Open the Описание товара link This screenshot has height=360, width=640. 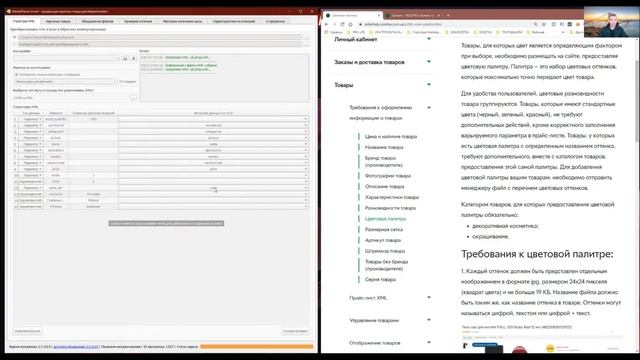[384, 187]
